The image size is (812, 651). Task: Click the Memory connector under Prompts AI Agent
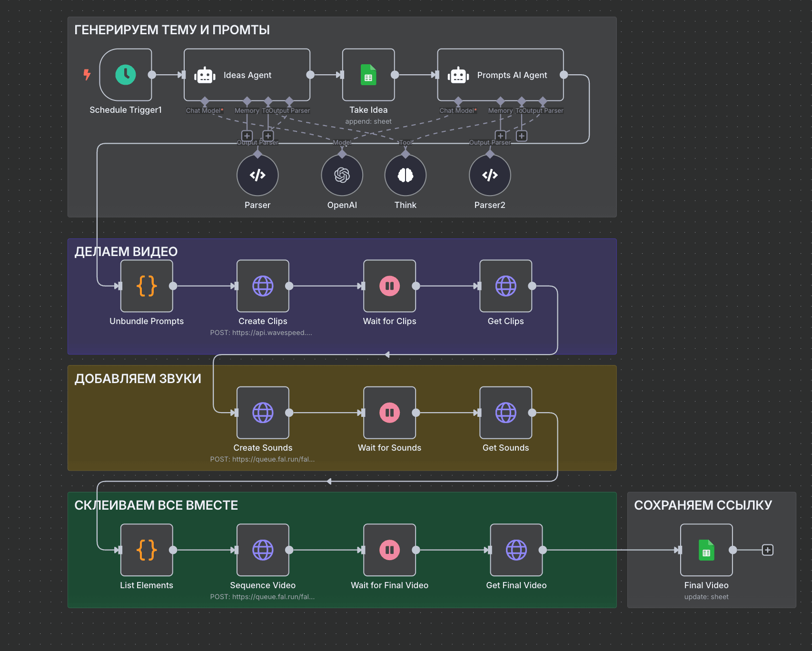500,101
